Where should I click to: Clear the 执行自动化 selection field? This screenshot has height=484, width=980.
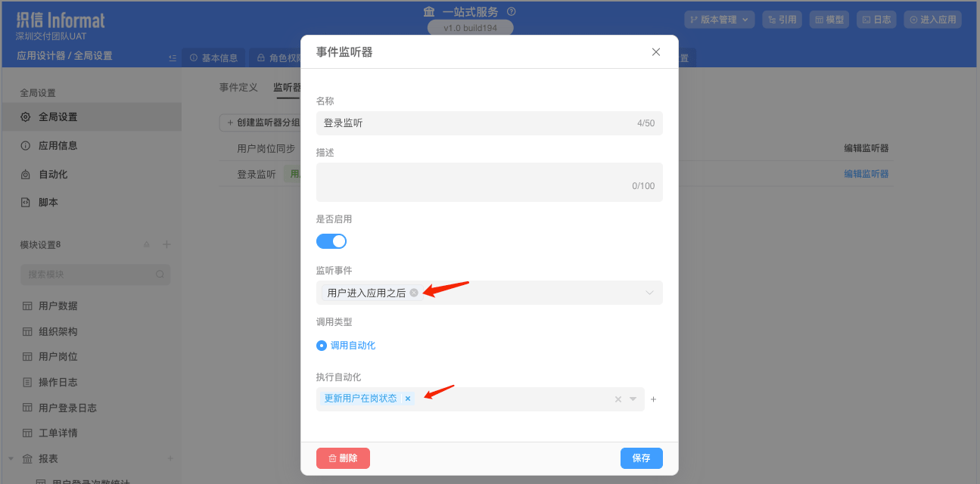coord(618,399)
